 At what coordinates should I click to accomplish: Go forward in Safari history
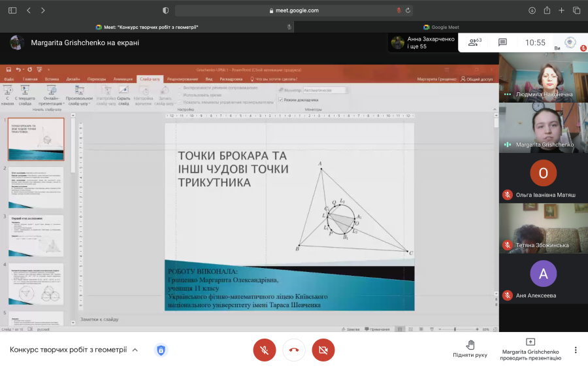coord(42,10)
